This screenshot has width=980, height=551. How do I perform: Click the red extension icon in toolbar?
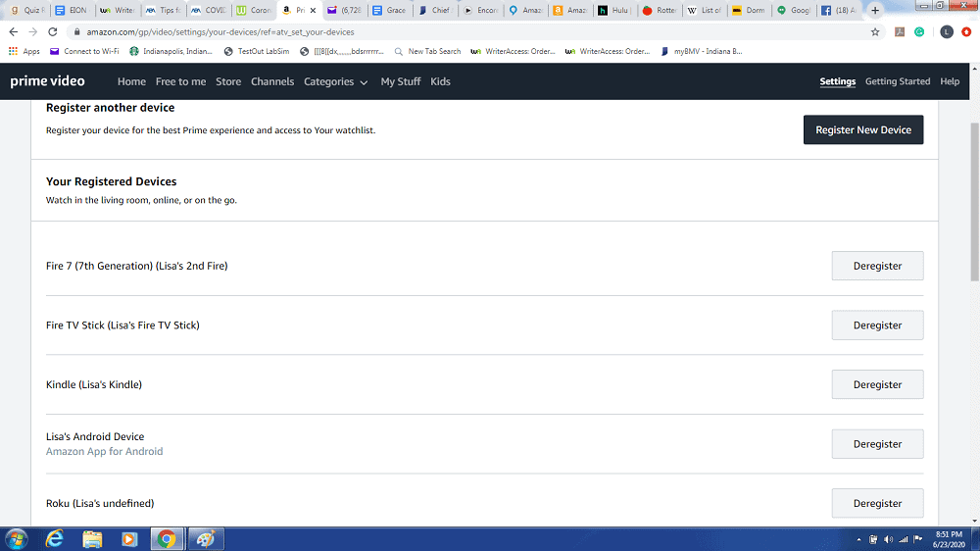coord(966,32)
